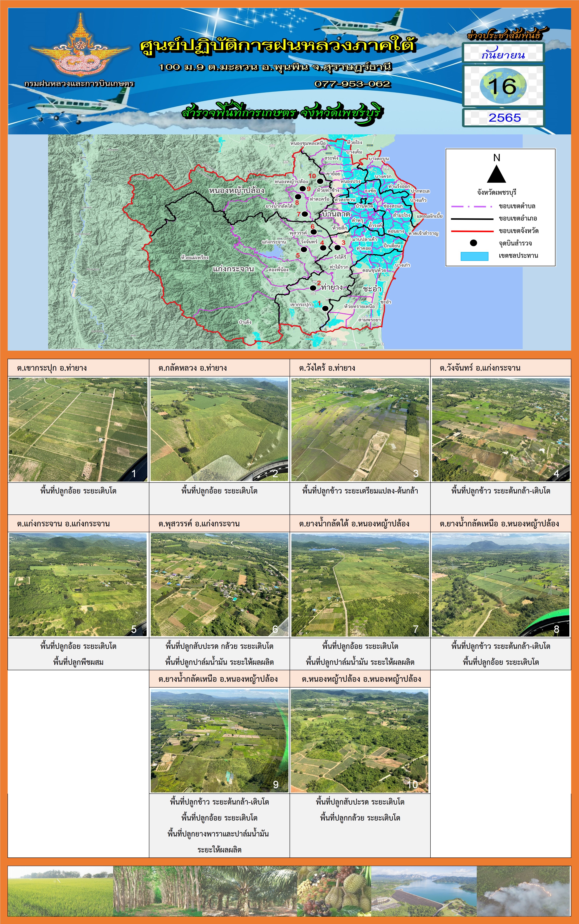The width and height of the screenshot is (579, 924).
Task: Click the subtitle สำรวจพื้นที่การเกษตร จังหวัดเพชรบุรี
Action: [x=282, y=113]
